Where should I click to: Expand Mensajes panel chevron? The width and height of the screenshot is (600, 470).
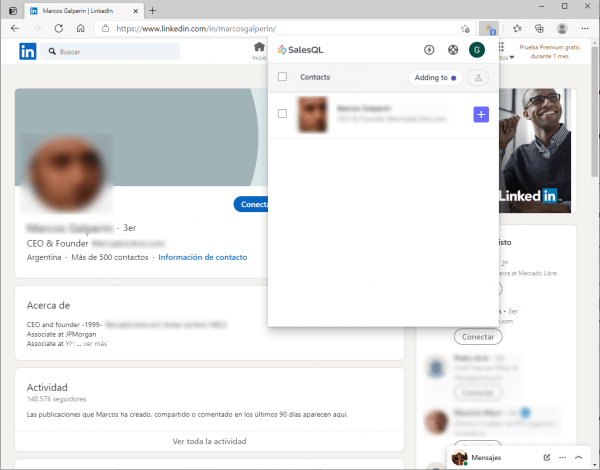(579, 457)
